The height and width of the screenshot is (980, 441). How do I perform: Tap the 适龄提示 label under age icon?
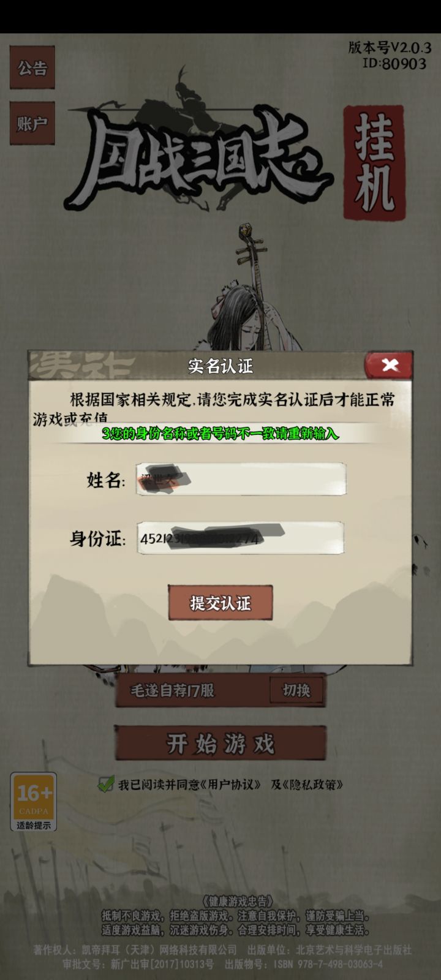pyautogui.click(x=34, y=825)
